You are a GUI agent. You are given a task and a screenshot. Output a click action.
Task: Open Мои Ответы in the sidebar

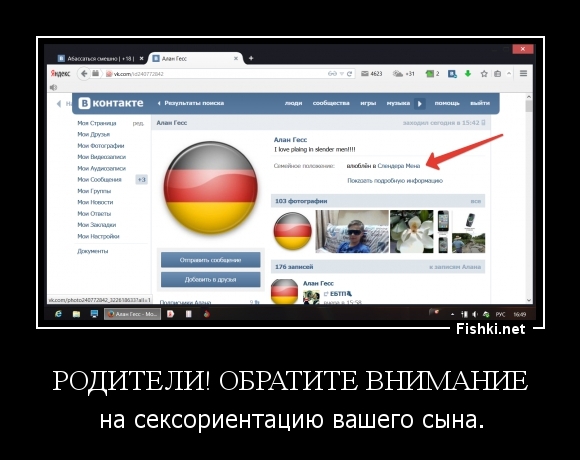[94, 214]
